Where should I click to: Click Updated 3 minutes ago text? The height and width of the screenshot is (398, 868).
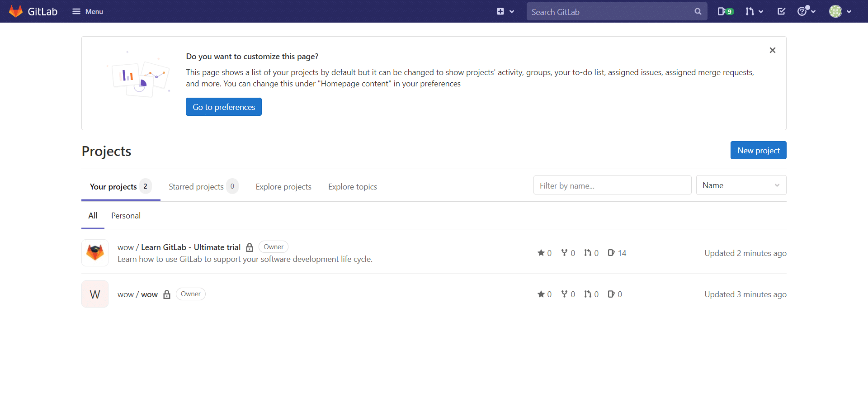pyautogui.click(x=745, y=294)
